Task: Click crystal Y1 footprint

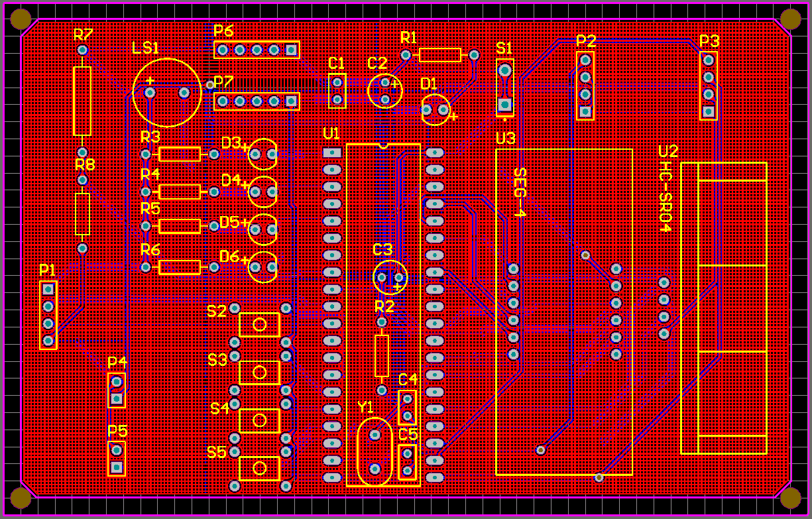Action: 375,451
